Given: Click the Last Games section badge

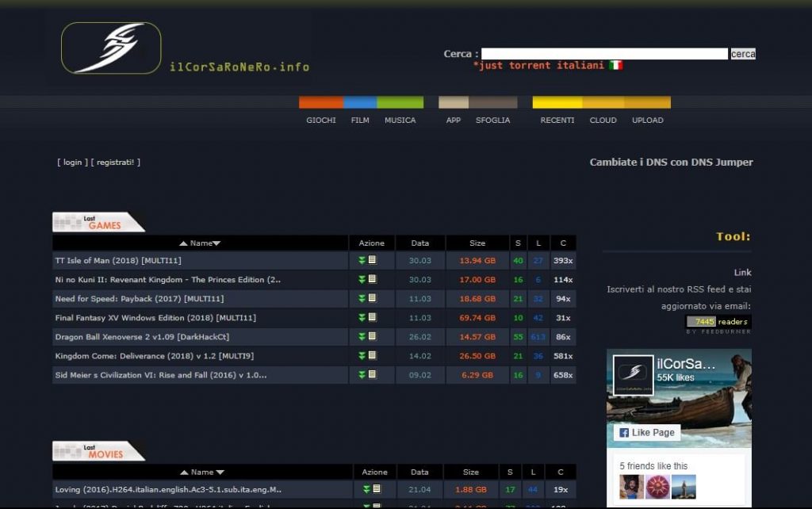Looking at the screenshot, I should 98,222.
